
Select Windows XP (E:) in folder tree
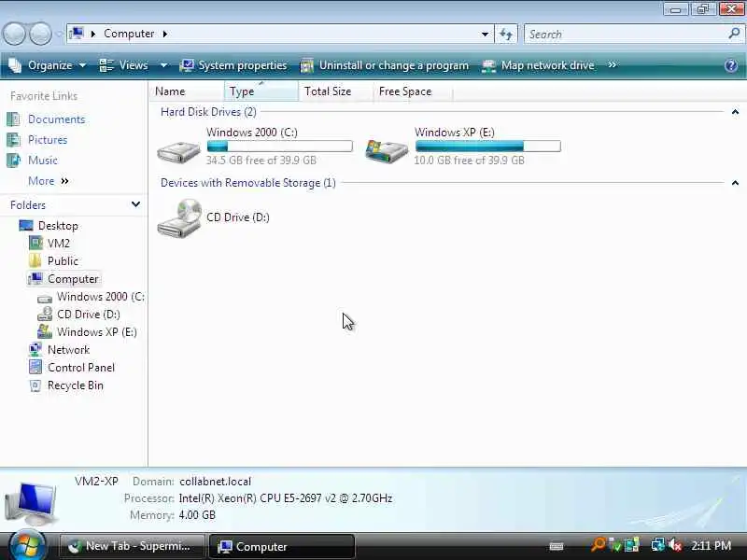(x=97, y=332)
